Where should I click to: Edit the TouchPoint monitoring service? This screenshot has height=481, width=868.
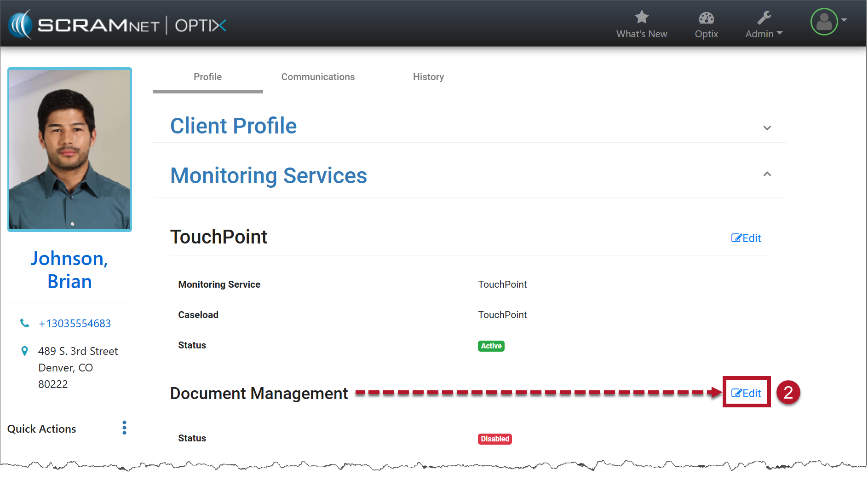pyautogui.click(x=746, y=238)
